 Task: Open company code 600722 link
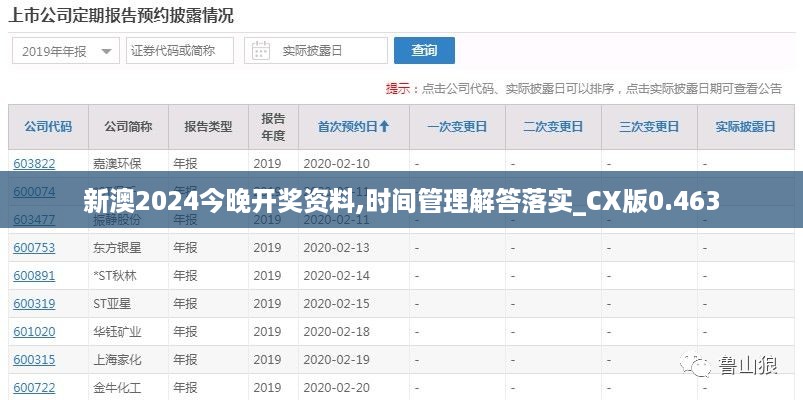pyautogui.click(x=34, y=388)
